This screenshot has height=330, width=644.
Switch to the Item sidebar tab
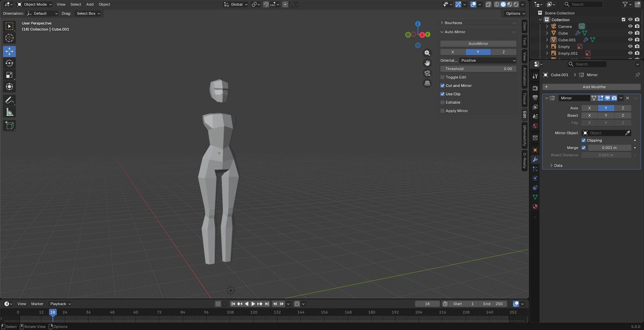tap(524, 27)
